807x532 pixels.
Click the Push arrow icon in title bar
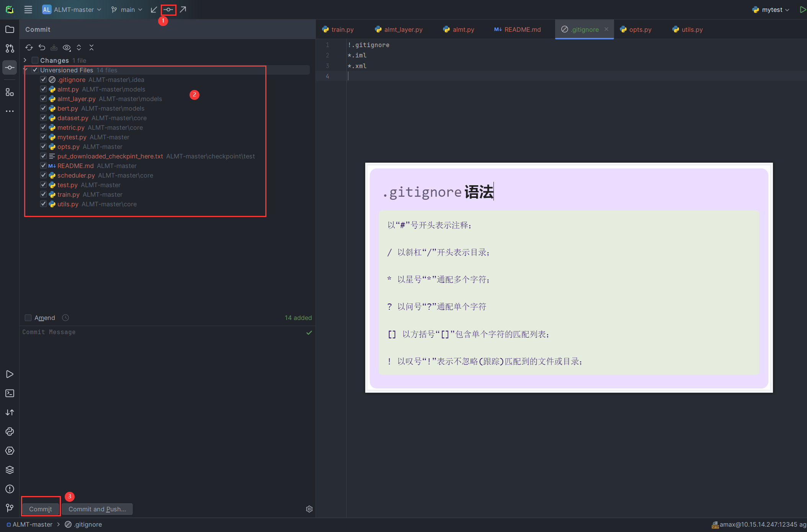pyautogui.click(x=183, y=10)
